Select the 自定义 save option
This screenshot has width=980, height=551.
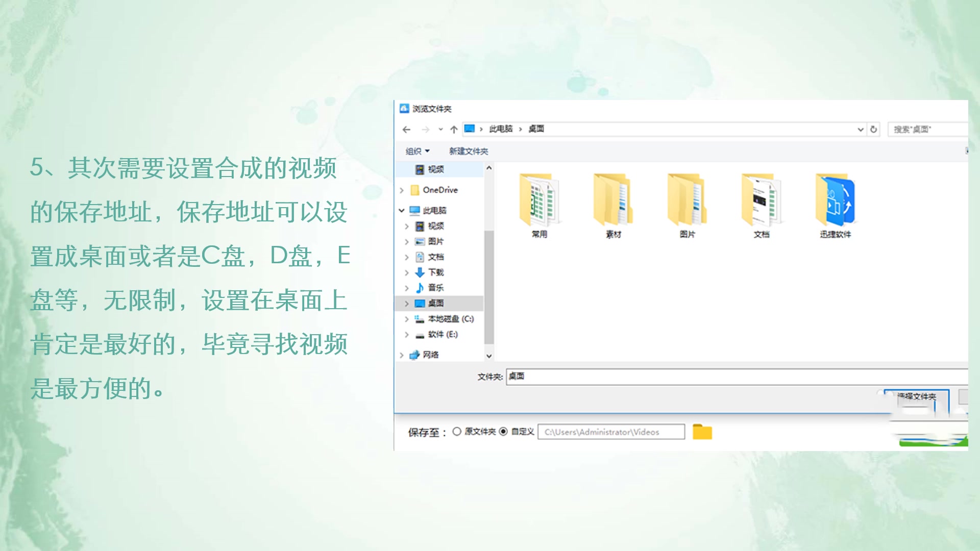point(503,431)
